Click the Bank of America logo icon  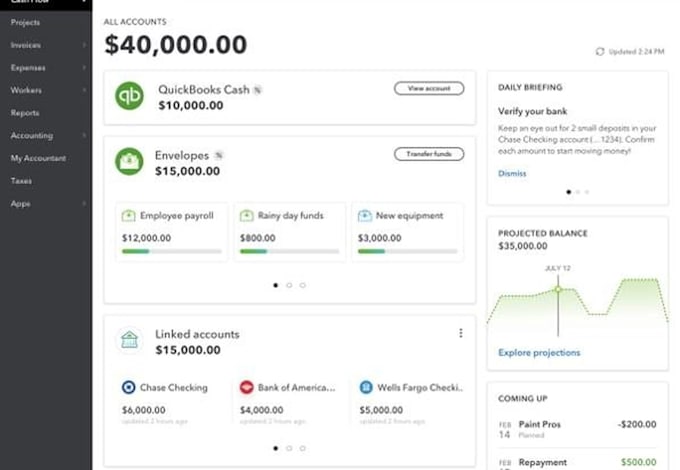(246, 387)
